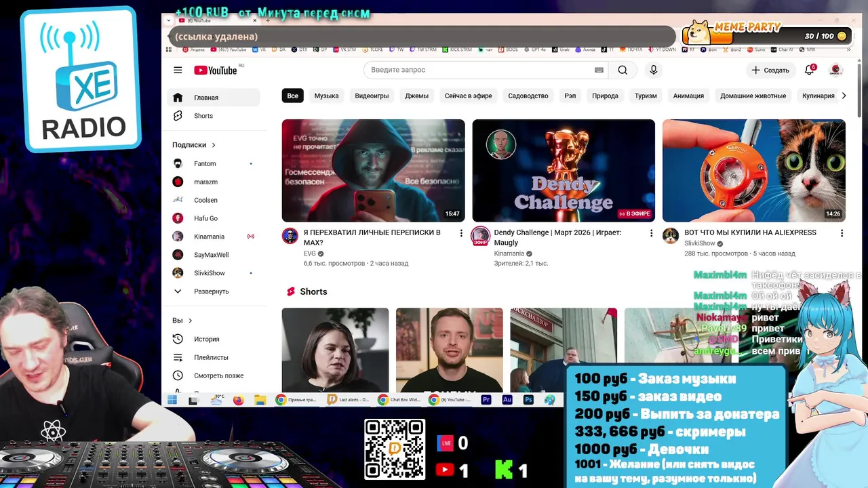Viewport: 868px width, 488px height.
Task: Open the cat AliExpress video thumbnail
Action: [x=753, y=170]
